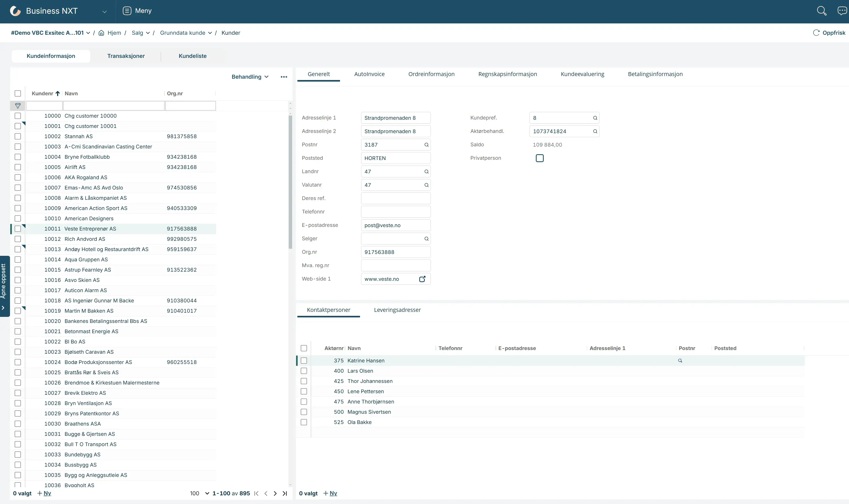Click the Telefonnr column header in contacts
The height and width of the screenshot is (504, 849).
click(x=450, y=348)
